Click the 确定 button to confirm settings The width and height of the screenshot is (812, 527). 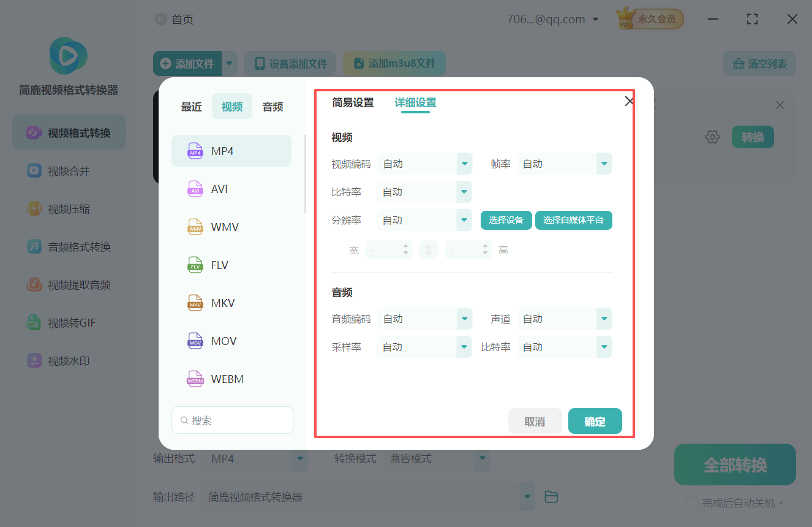pos(595,421)
